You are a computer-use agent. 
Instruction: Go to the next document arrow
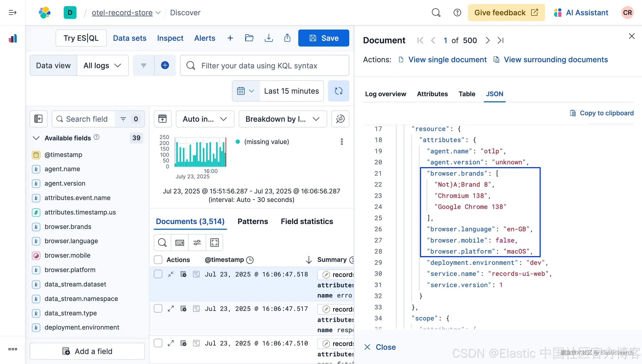(487, 40)
